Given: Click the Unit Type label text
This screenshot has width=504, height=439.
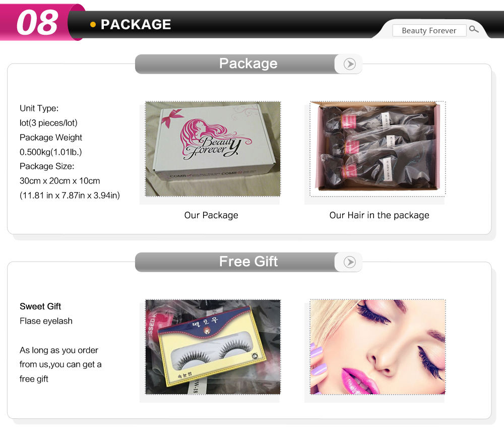Looking at the screenshot, I should tap(39, 108).
